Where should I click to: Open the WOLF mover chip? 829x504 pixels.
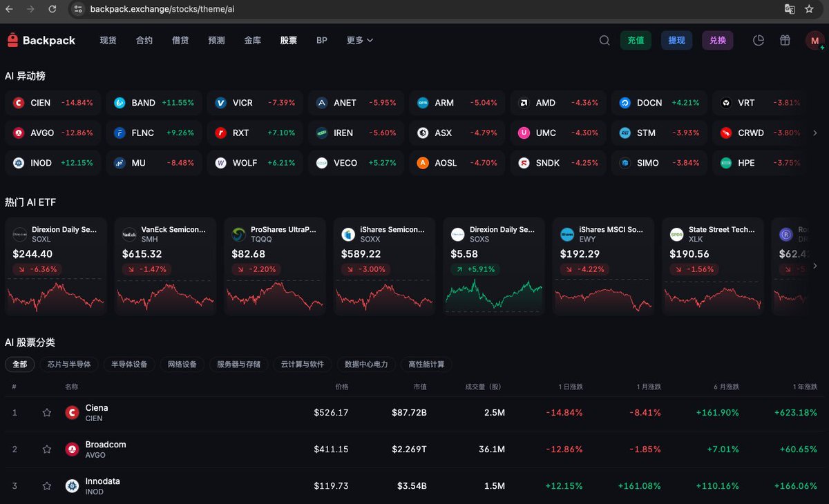[255, 163]
